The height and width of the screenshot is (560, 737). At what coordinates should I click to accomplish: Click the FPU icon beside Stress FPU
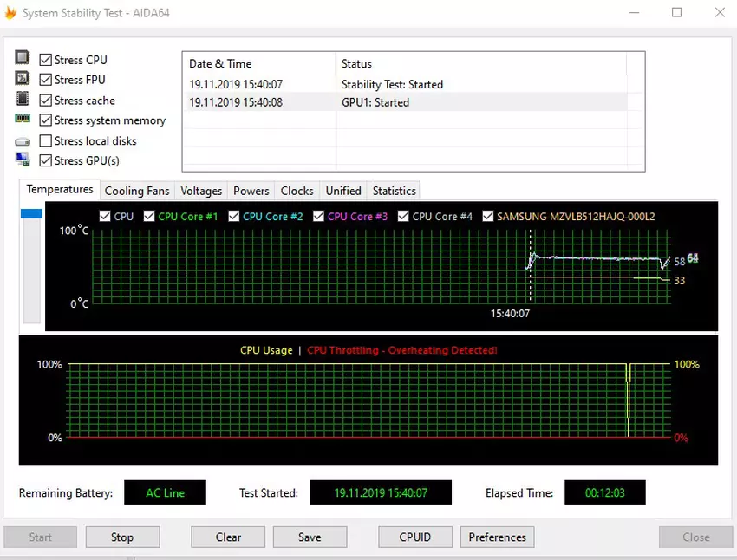click(x=23, y=79)
